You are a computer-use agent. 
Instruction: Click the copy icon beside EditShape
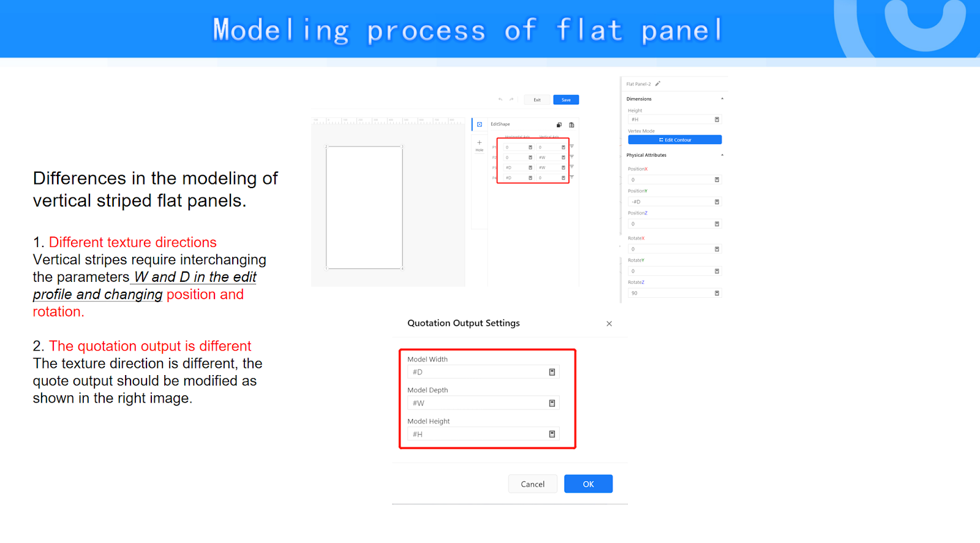559,125
